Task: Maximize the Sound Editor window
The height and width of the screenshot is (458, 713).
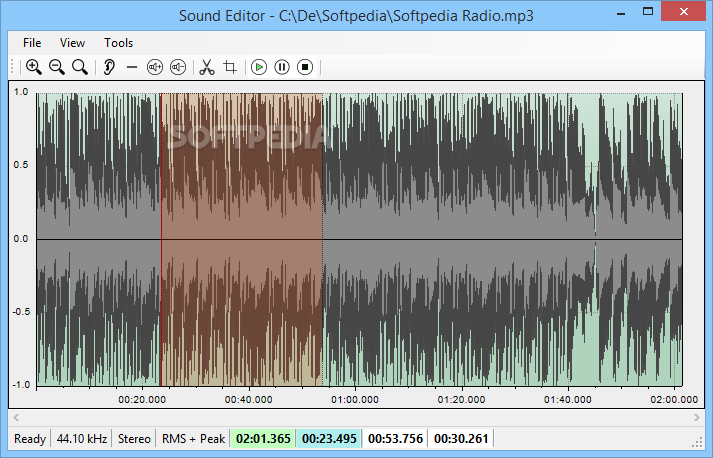Action: pyautogui.click(x=648, y=12)
